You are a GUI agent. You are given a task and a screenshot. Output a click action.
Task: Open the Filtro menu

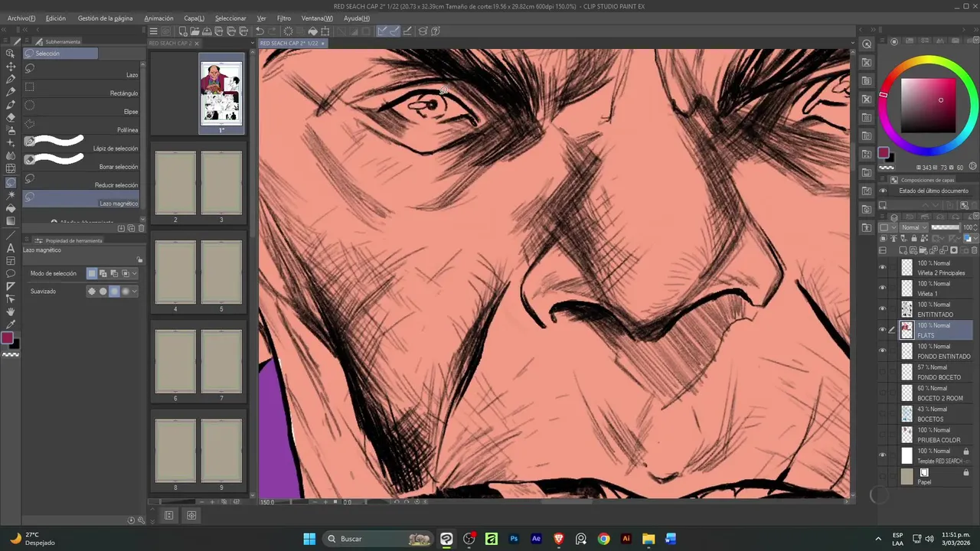(284, 18)
